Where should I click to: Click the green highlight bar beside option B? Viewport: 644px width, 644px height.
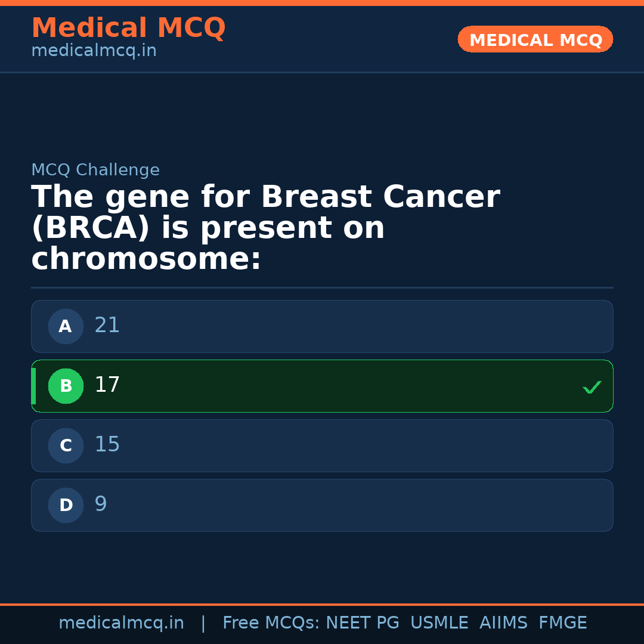click(33, 386)
